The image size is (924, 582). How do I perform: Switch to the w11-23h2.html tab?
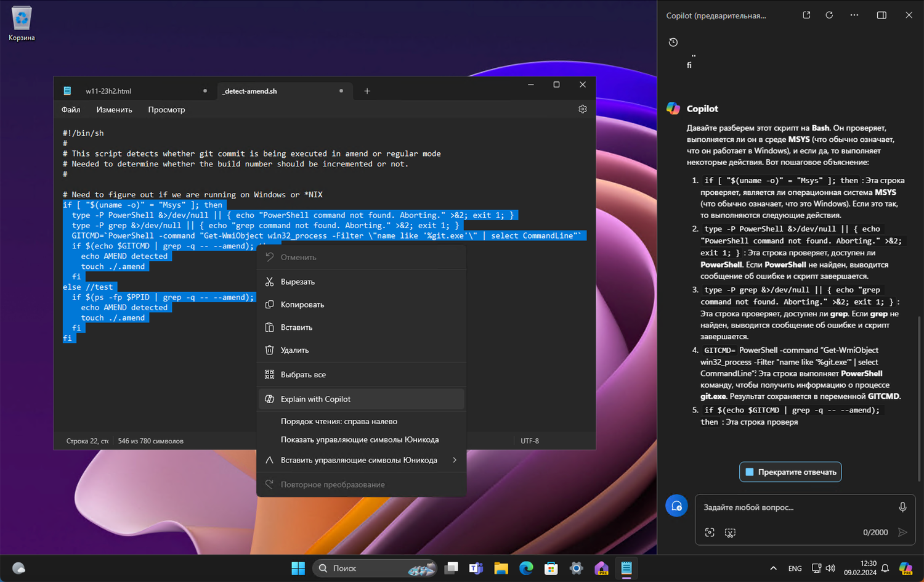pos(109,91)
